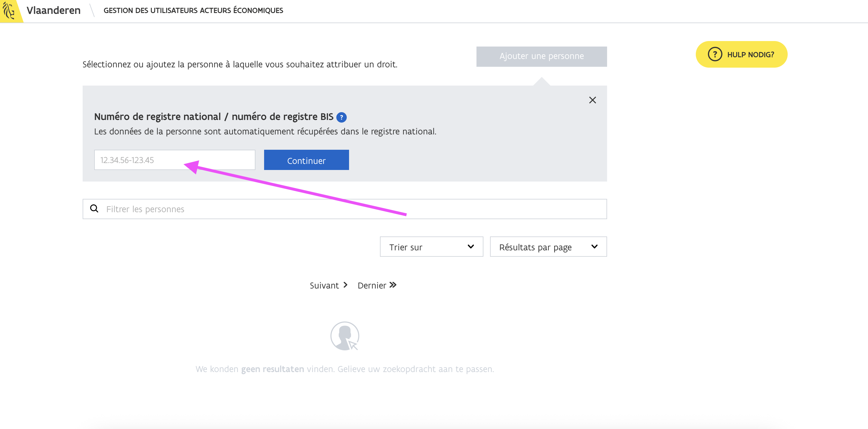Screen dimensions: 868x429
Task: Click the Dernier double chevron
Action: coord(393,285)
